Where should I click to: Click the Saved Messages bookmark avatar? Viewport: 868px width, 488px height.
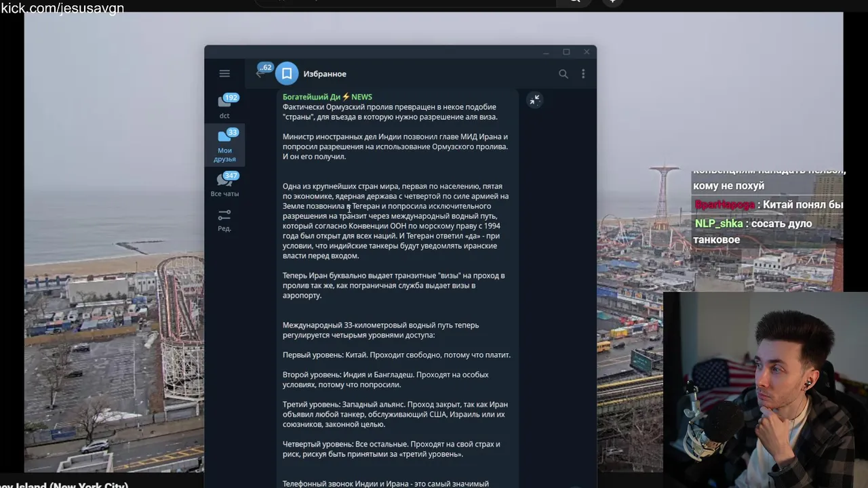point(287,74)
